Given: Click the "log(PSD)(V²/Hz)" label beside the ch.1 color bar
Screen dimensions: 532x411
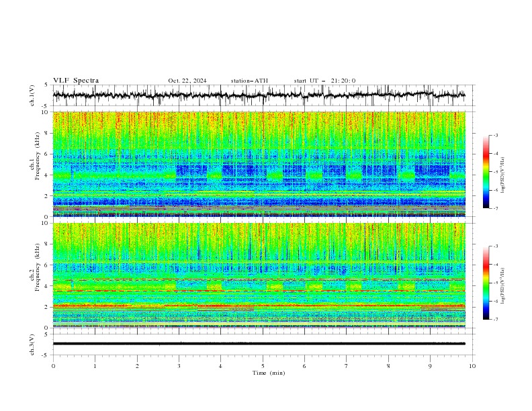Looking at the screenshot, I should point(503,175).
